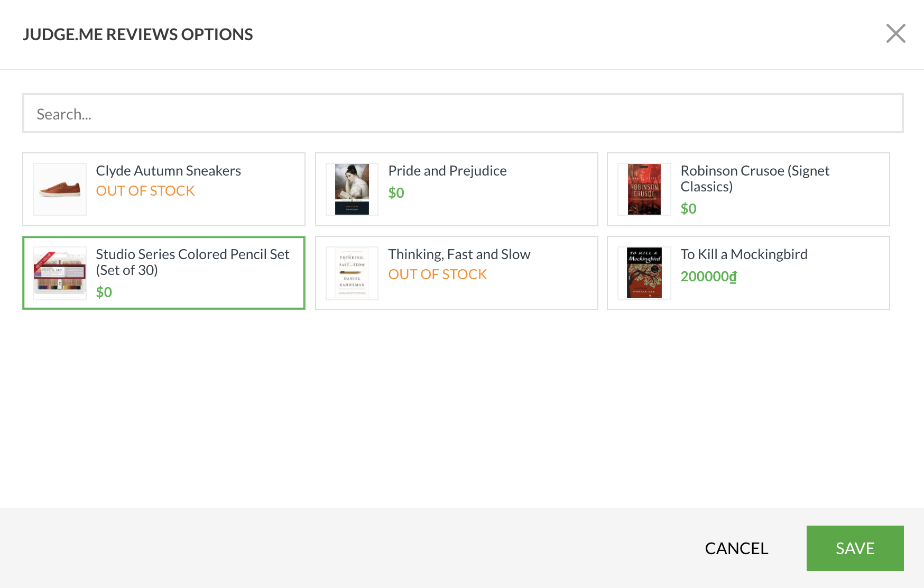Screen dimensions: 924x588
Task: Select the Pride and Prejudice product title
Action: [x=447, y=171]
